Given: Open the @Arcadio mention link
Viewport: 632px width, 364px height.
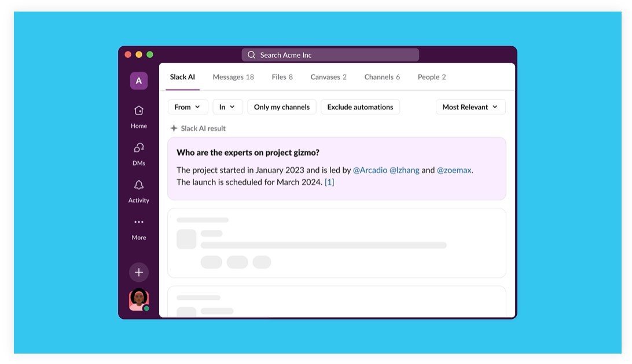Looking at the screenshot, I should pyautogui.click(x=370, y=170).
